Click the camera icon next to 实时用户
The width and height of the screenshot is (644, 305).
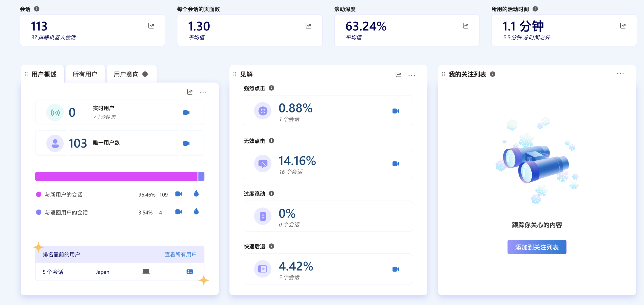[x=186, y=112]
